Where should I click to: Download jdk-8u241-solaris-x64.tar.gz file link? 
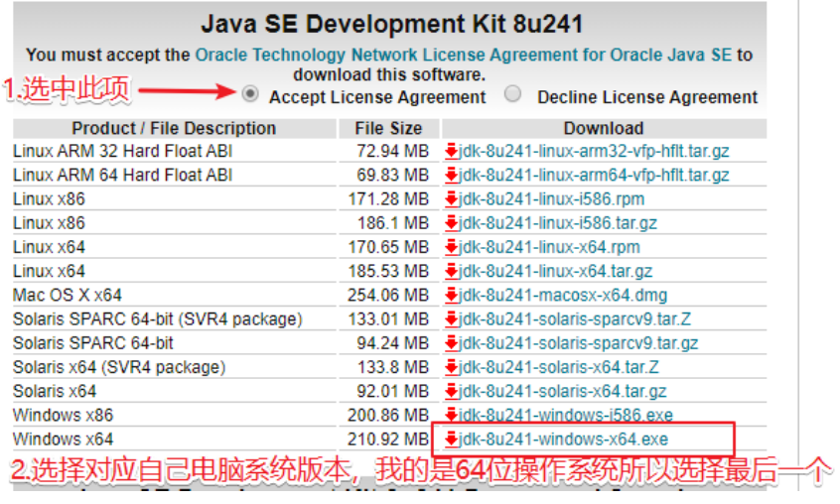tap(563, 391)
